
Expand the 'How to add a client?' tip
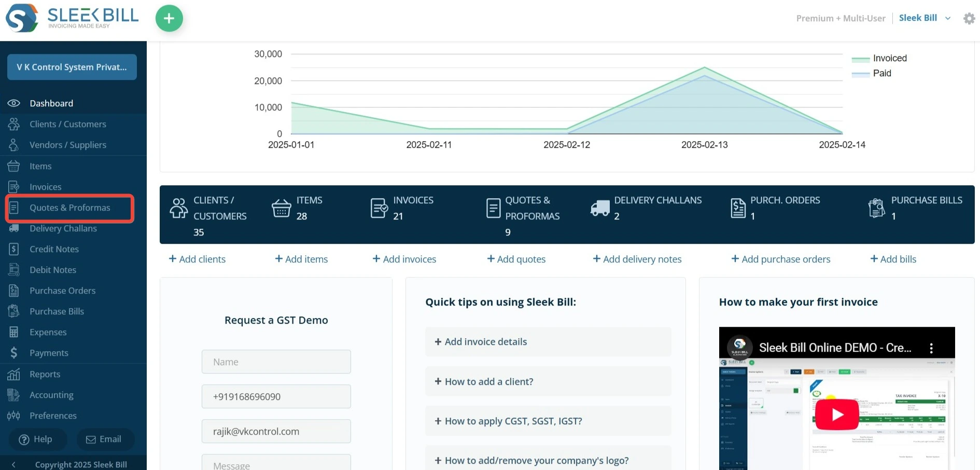point(548,381)
